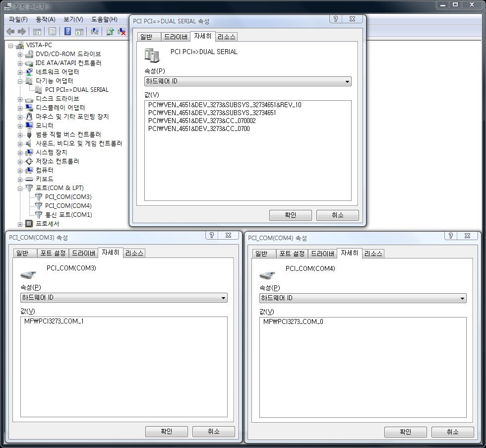The width and height of the screenshot is (486, 448).
Task: Click Help ? in PCI_COM(COM3) dialog title bar
Action: (x=212, y=235)
